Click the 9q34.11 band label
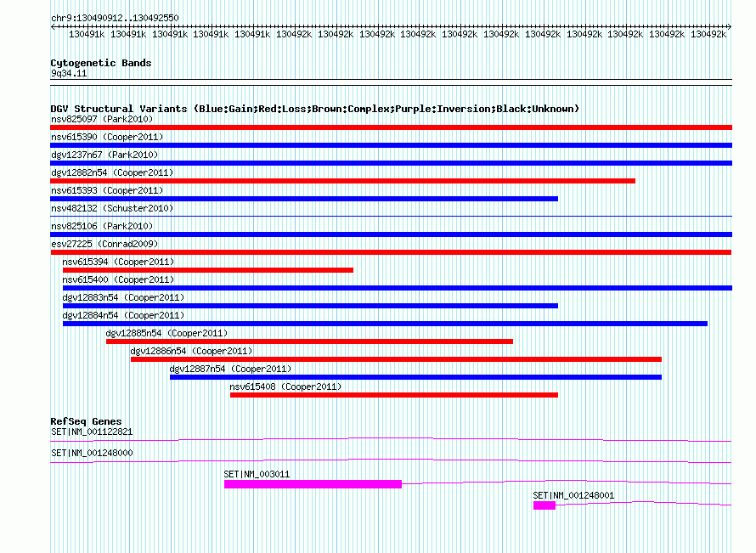This screenshot has height=553, width=756. (x=69, y=73)
